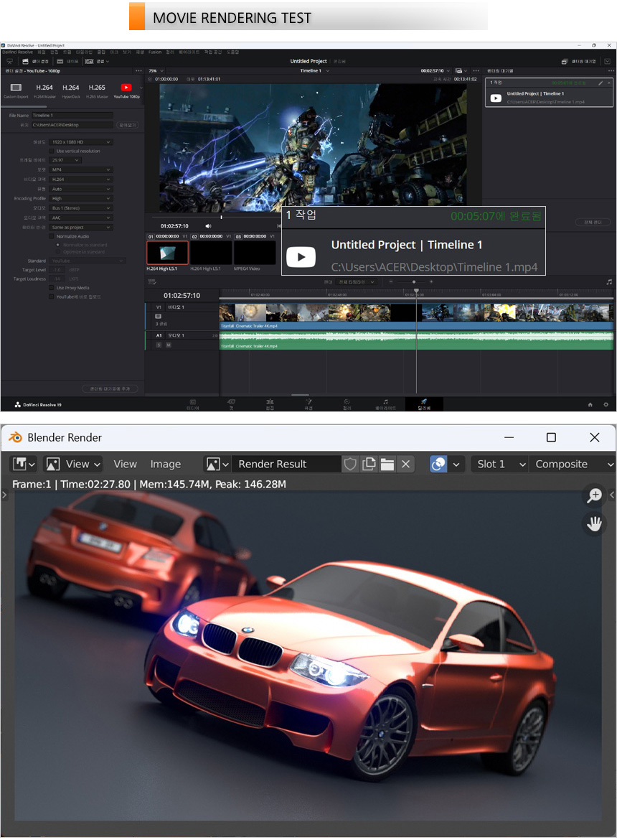Viewport: 617px width, 840px height.
Task: Click the zoom magnifier gizmo in Blender
Action: (594, 495)
